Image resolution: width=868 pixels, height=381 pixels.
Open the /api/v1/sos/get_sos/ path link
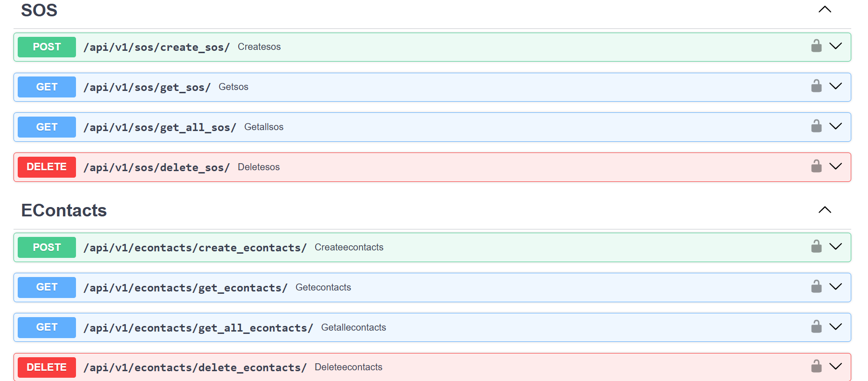point(147,87)
